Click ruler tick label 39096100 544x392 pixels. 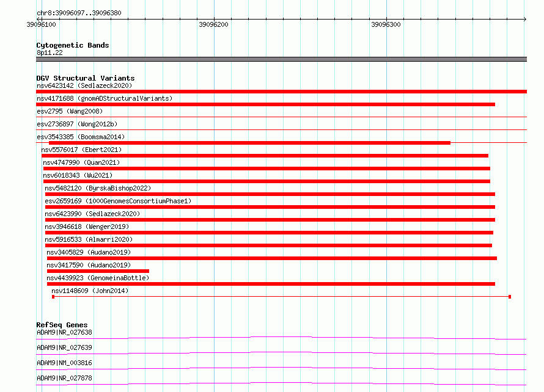coord(41,24)
